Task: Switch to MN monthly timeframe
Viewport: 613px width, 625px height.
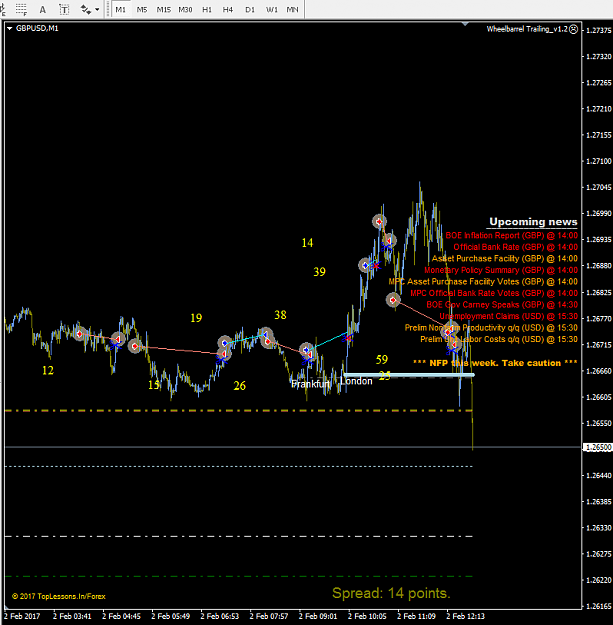Action: click(x=292, y=10)
